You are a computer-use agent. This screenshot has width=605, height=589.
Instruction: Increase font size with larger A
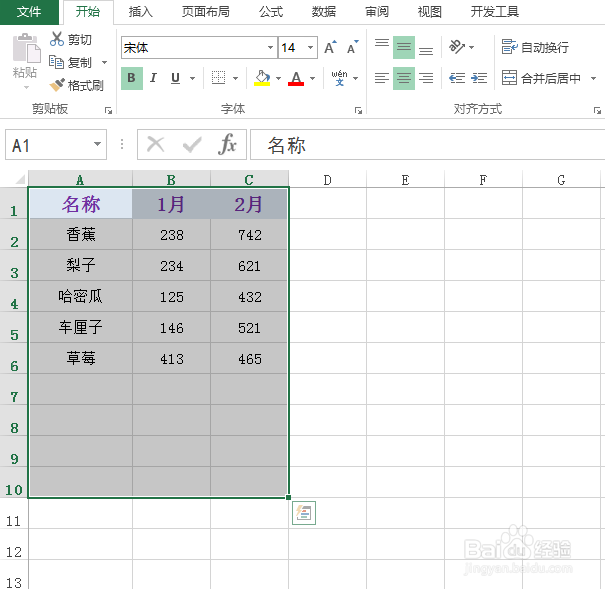330,47
